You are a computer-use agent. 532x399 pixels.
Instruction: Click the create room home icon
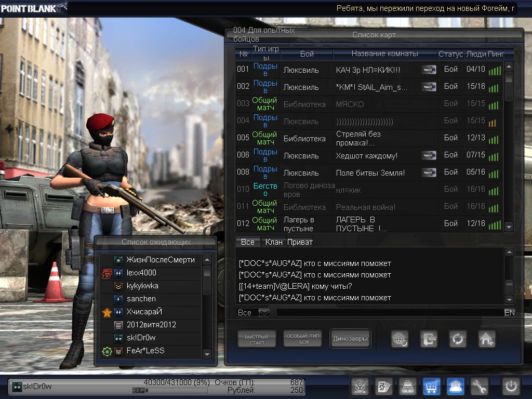pyautogui.click(x=487, y=339)
